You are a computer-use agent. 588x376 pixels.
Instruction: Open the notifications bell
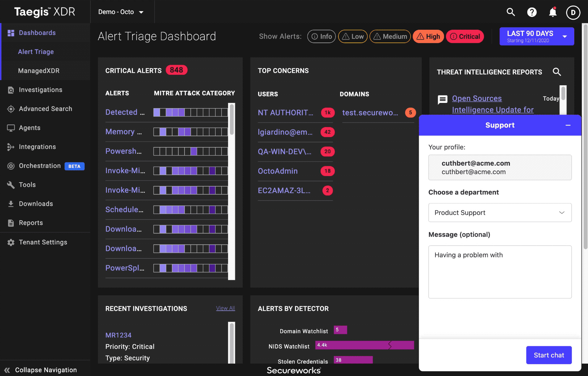553,12
